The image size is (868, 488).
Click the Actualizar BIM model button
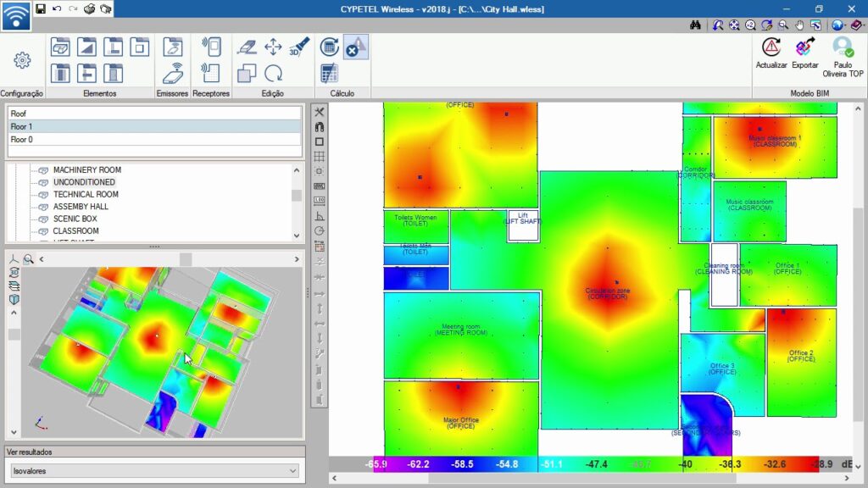(771, 53)
